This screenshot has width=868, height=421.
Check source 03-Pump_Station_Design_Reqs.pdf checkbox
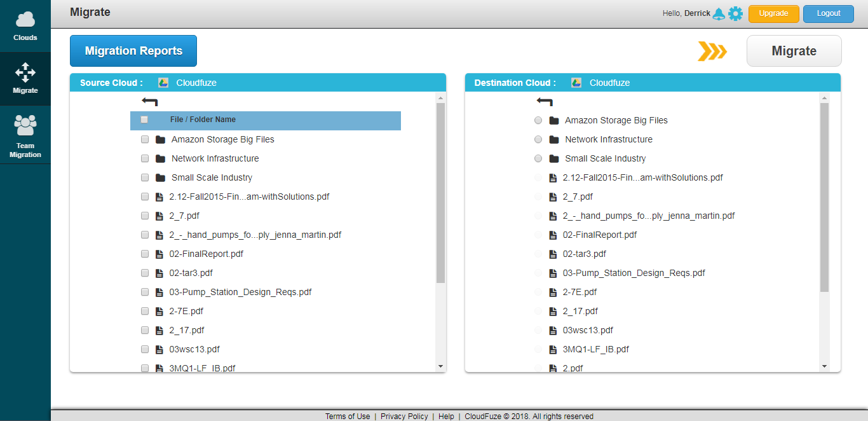144,292
